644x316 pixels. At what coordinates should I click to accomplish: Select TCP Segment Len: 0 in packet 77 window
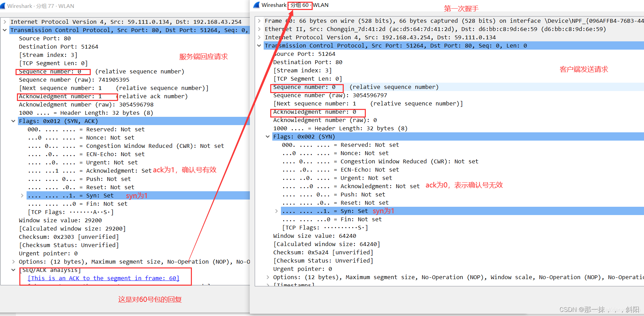click(53, 63)
